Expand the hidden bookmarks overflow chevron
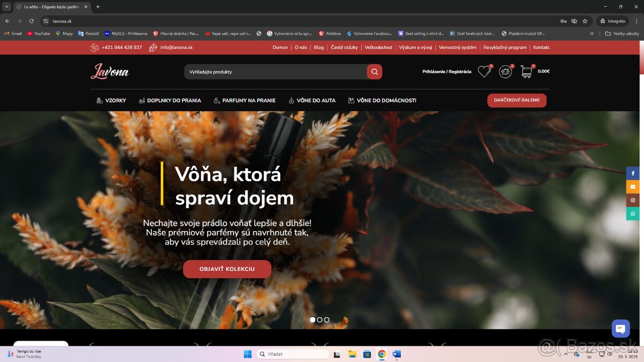 (592, 33)
